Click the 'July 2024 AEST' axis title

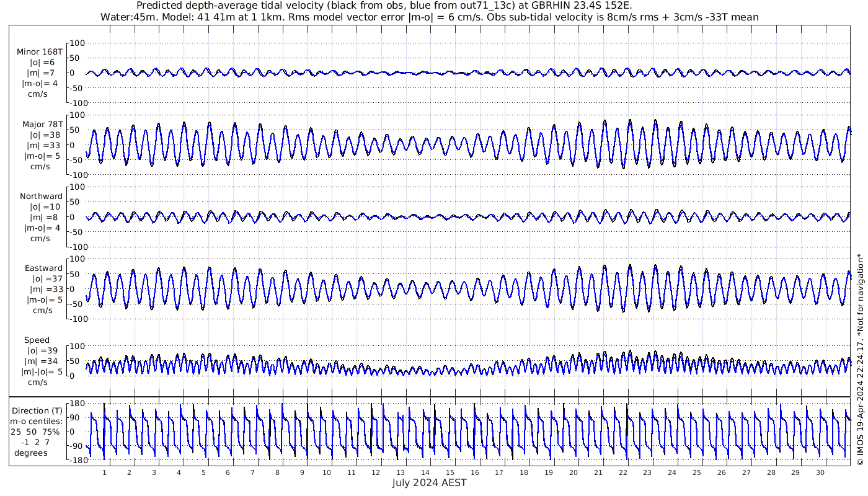pyautogui.click(x=429, y=482)
